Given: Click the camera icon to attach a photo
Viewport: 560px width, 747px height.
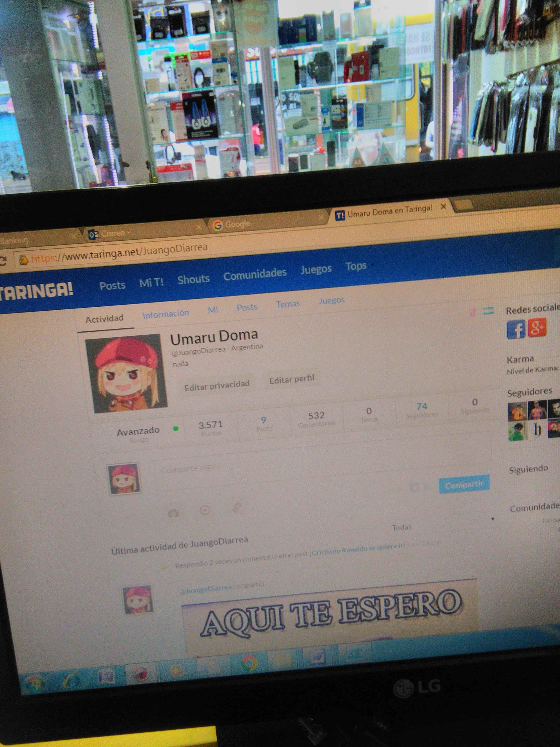Looking at the screenshot, I should pos(173,513).
